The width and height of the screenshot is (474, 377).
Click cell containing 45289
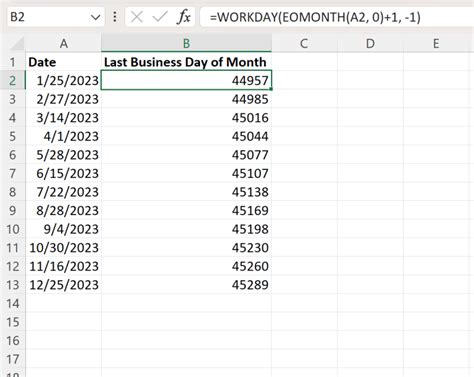(x=186, y=285)
